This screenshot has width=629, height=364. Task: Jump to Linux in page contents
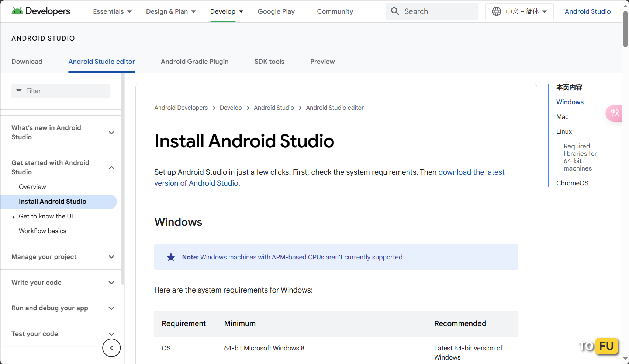(564, 132)
